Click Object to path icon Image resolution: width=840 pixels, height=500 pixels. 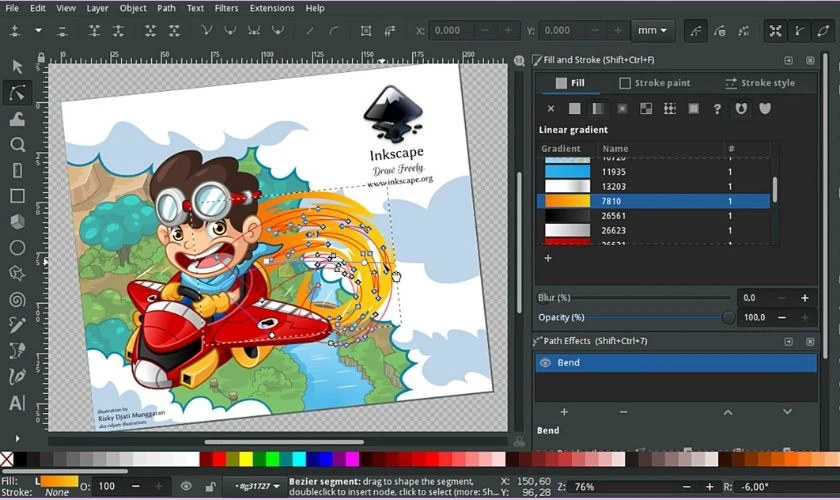(366, 31)
